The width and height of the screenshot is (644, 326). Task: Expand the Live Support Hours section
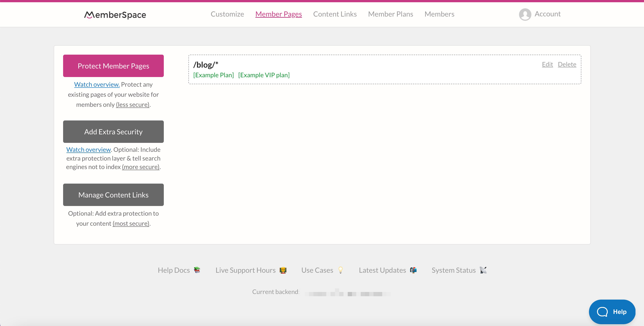251,270
